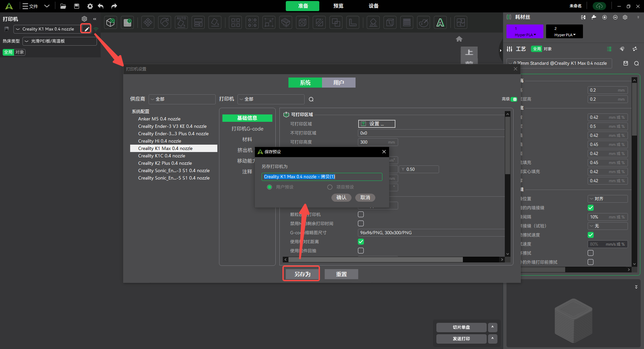Click the Add model cube icon
The height and width of the screenshot is (349, 644).
pyautogui.click(x=111, y=22)
